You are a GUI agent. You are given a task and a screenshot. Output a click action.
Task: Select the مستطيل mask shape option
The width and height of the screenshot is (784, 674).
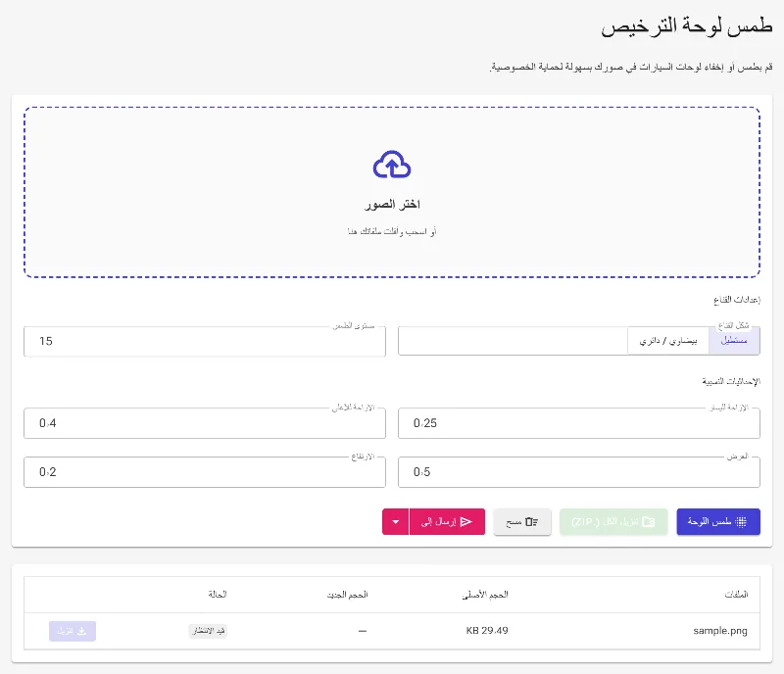pyautogui.click(x=734, y=341)
